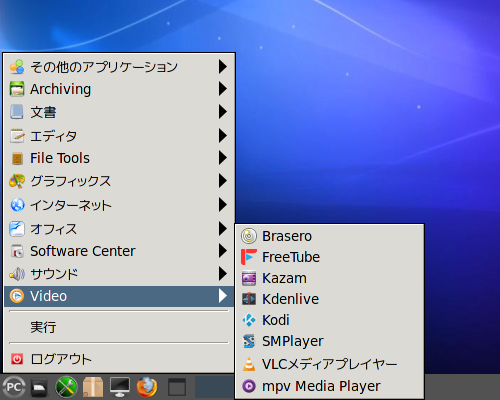Image resolution: width=500 pixels, height=400 pixels.
Task: Choose 実行 (Run) from the menu
Action: coord(119,327)
